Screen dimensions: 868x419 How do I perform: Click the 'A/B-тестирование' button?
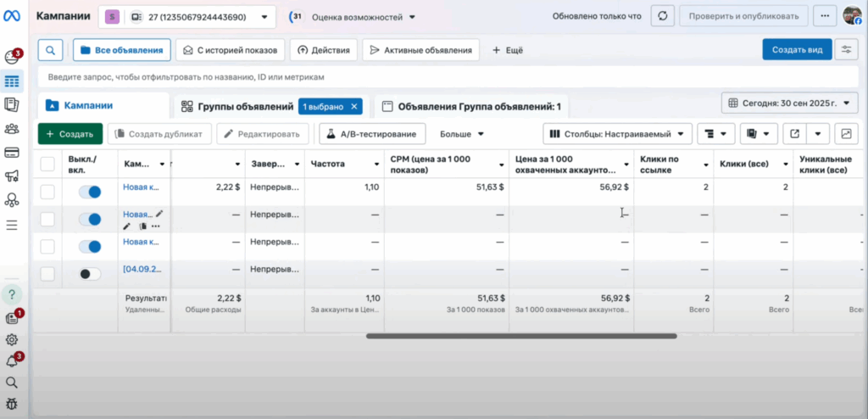tap(372, 133)
